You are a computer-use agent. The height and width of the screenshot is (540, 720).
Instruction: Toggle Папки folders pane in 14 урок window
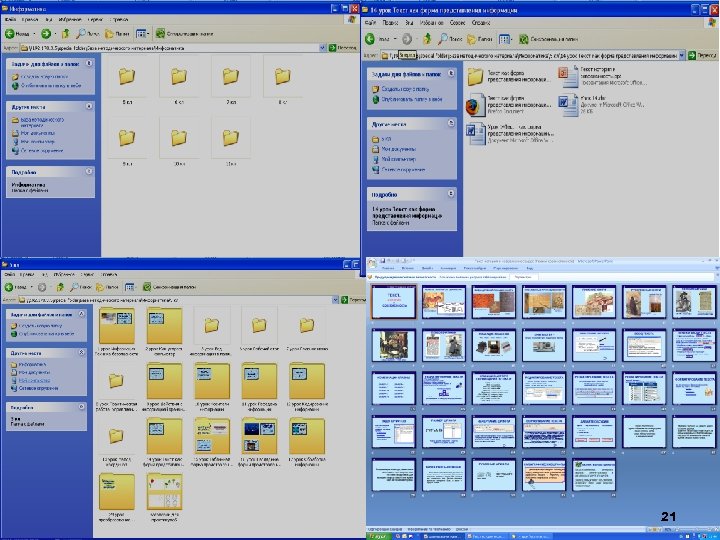click(x=479, y=39)
